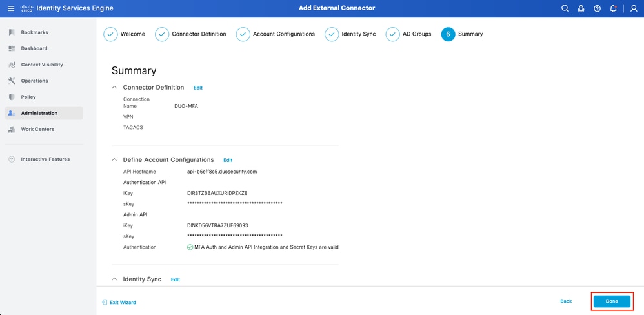Click the green Authentication valid checkmark

point(190,247)
